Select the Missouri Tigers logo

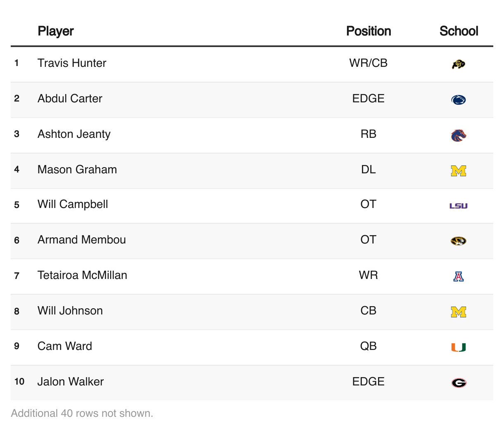459,241
